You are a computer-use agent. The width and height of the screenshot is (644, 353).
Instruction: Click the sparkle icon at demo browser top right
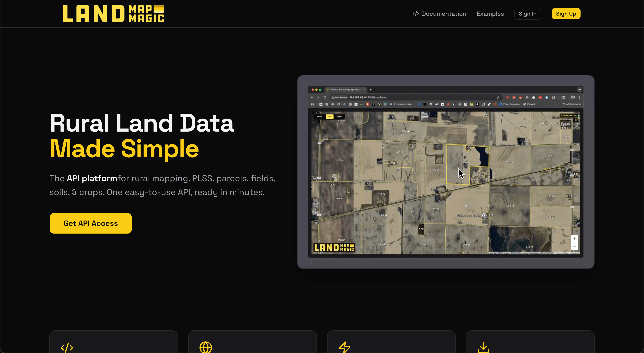pyautogui.click(x=579, y=89)
